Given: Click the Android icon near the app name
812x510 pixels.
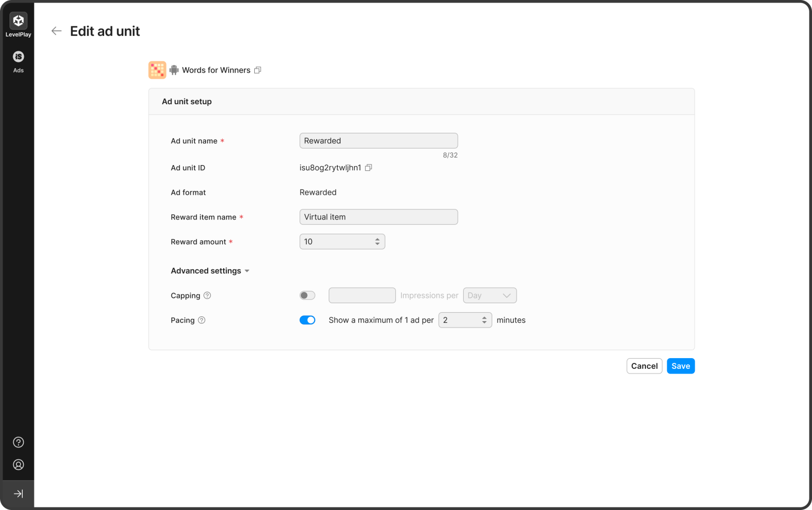Looking at the screenshot, I should [174, 69].
